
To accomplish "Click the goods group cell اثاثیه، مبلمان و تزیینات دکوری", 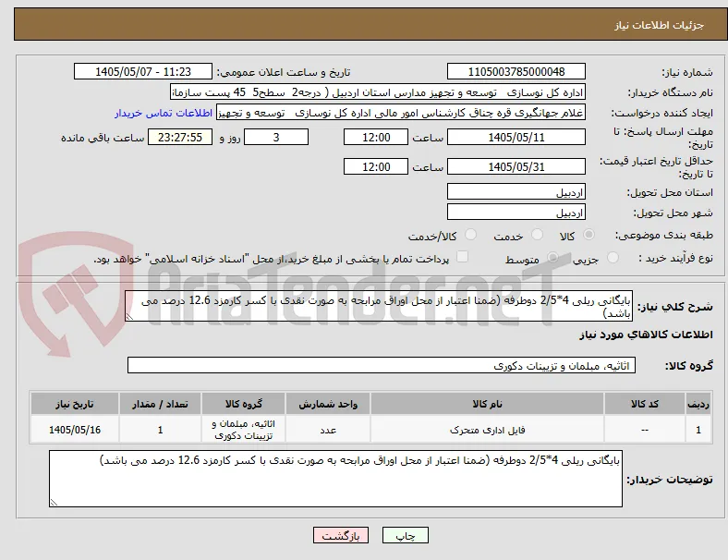I will (x=243, y=430).
